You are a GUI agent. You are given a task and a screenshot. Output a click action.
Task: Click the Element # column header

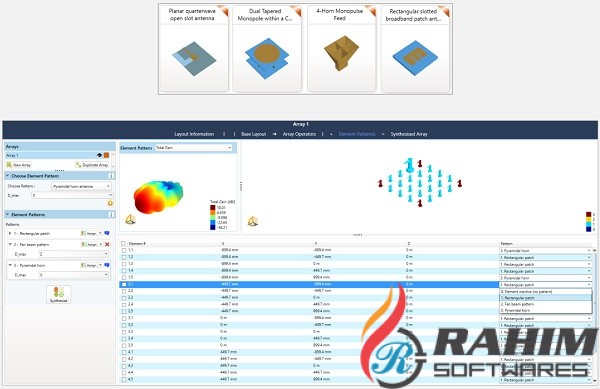(137, 243)
